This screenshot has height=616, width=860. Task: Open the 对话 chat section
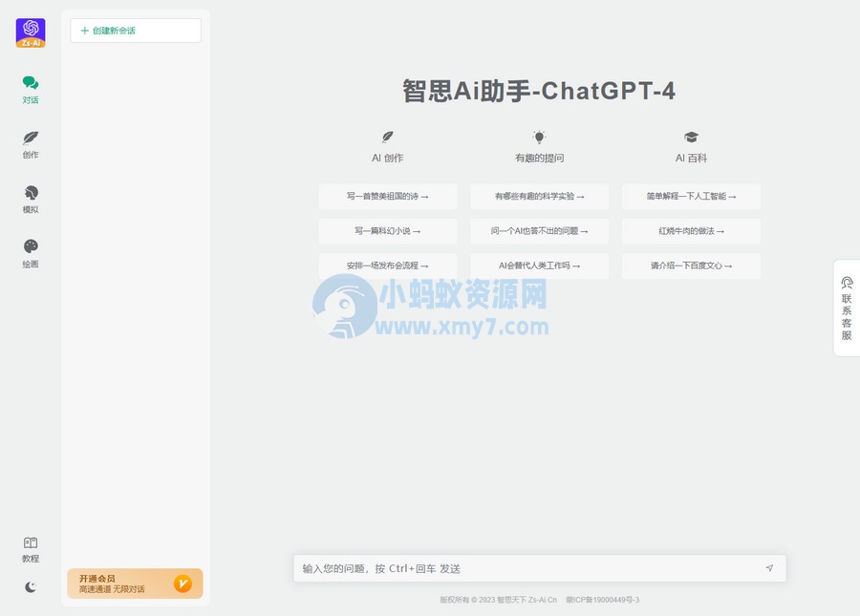tap(31, 90)
